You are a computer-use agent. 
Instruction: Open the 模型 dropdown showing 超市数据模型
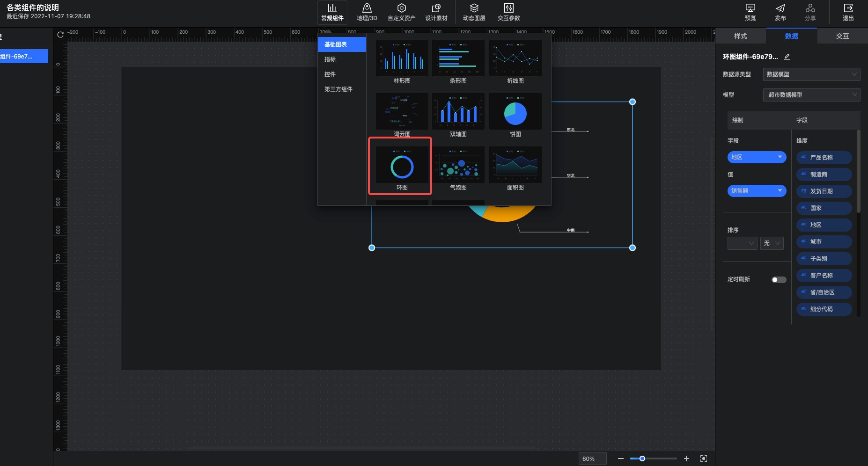(811, 95)
